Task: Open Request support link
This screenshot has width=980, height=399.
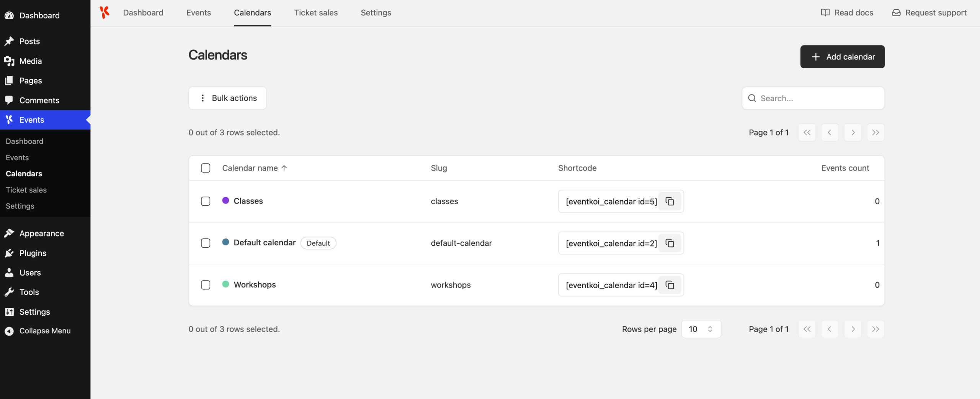Action: click(929, 13)
